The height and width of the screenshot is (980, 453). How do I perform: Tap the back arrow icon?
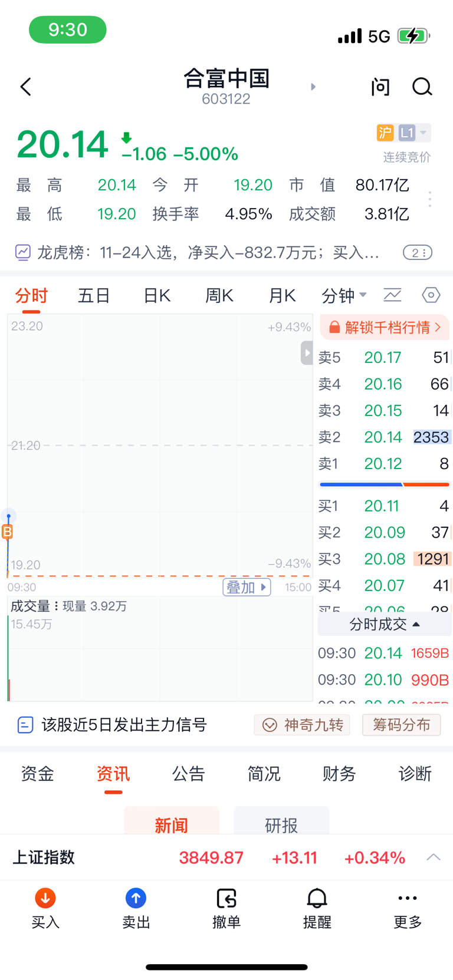tap(25, 87)
